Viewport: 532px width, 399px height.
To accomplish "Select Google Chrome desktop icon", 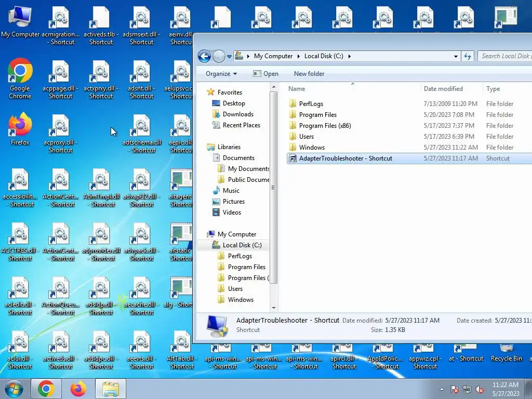I will pyautogui.click(x=20, y=79).
